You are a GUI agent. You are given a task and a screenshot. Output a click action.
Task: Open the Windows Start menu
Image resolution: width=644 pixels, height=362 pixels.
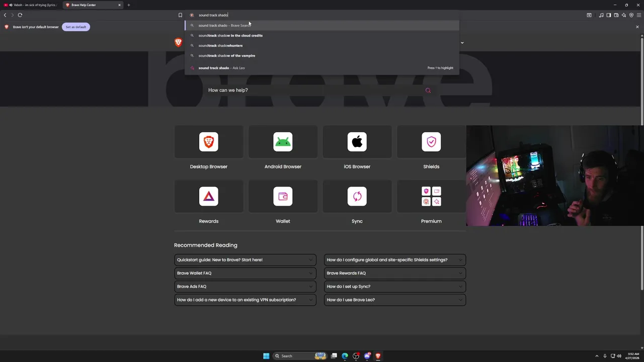point(266,356)
